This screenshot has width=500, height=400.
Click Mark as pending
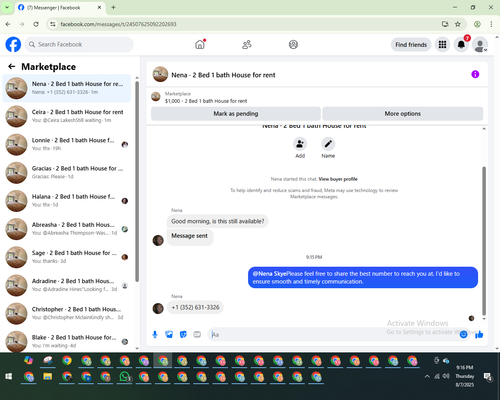(236, 114)
